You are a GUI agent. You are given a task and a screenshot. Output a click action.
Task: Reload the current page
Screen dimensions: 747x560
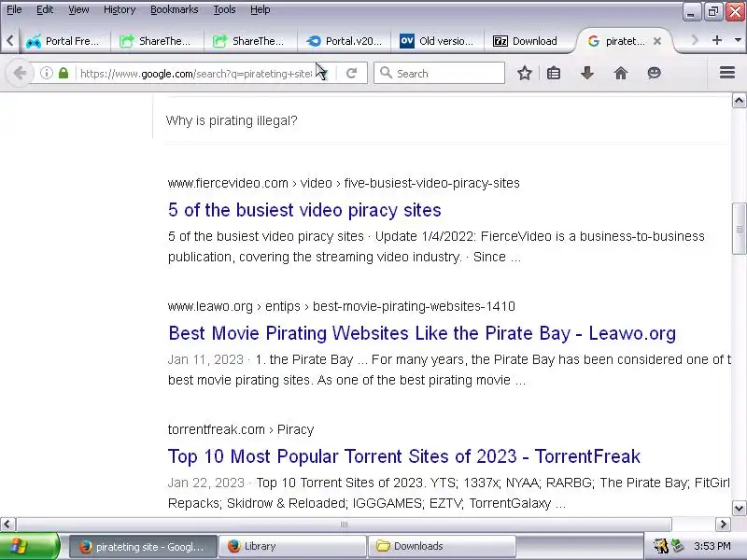(x=352, y=74)
